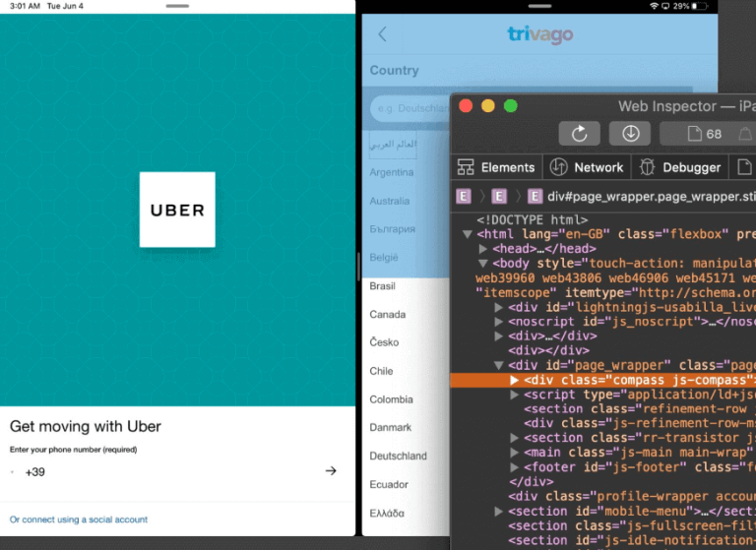Collapse the html element node
This screenshot has width=756, height=550.
tap(467, 234)
